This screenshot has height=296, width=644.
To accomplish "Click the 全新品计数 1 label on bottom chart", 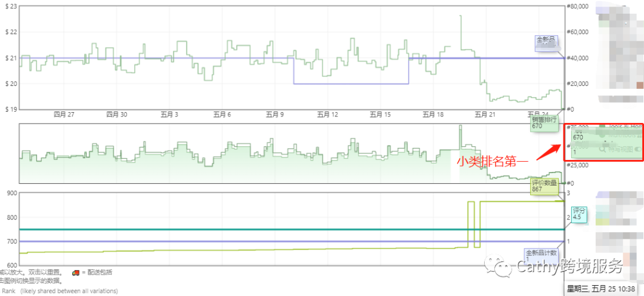I will click(541, 255).
